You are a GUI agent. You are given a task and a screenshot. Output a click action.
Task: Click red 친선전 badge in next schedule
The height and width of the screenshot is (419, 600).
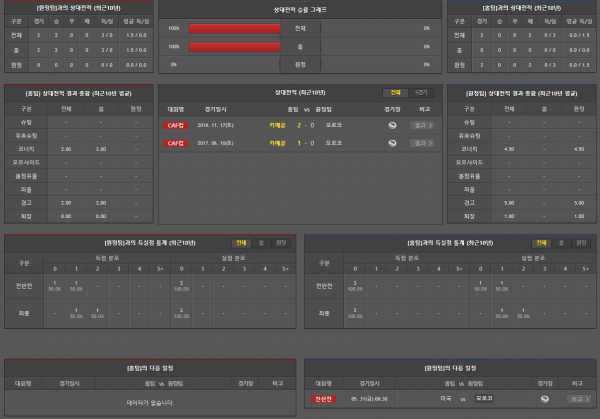(x=322, y=397)
